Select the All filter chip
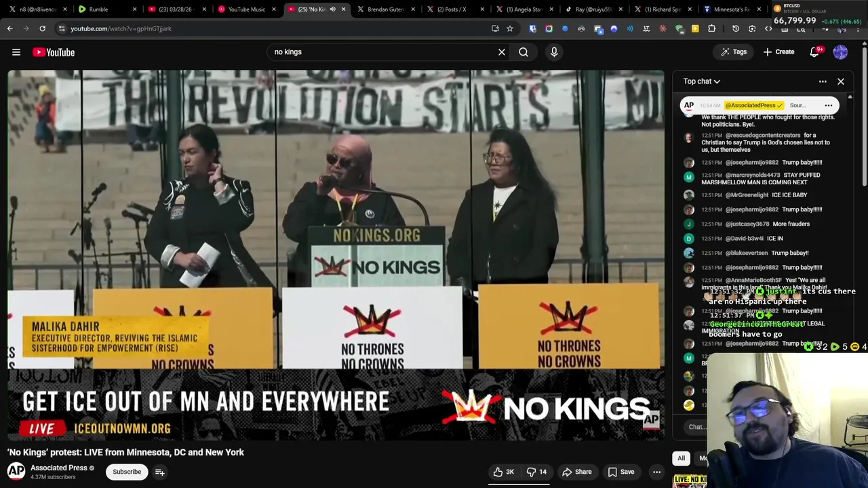This screenshot has width=868, height=488. (x=682, y=458)
